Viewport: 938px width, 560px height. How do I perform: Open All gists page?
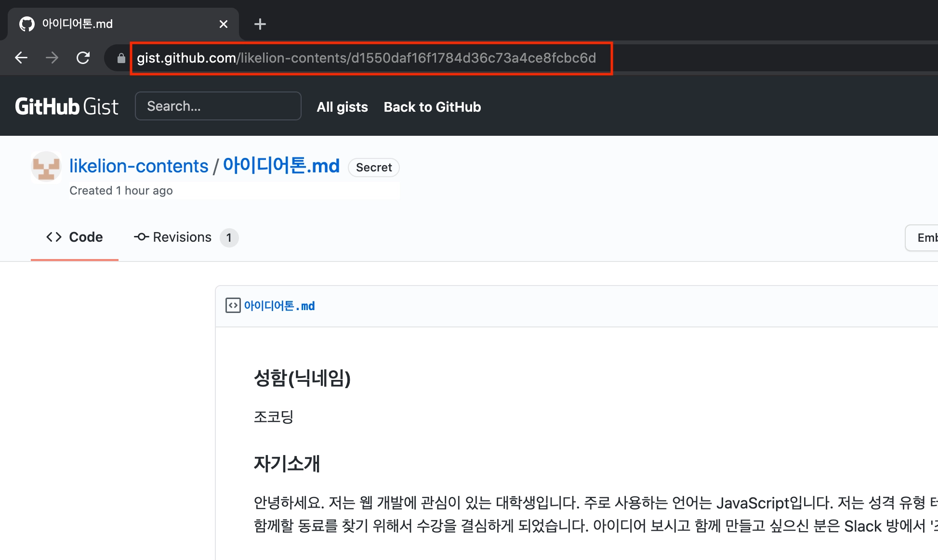[342, 107]
